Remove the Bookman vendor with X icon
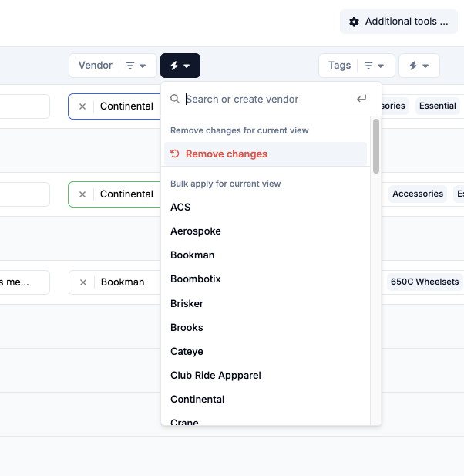 pyautogui.click(x=83, y=282)
